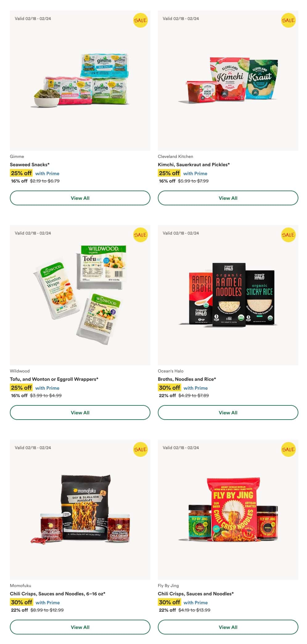Screen dimensions: 307x644
Task: View all Momofuku Chili Crisps
Action: pyautogui.click(x=80, y=627)
